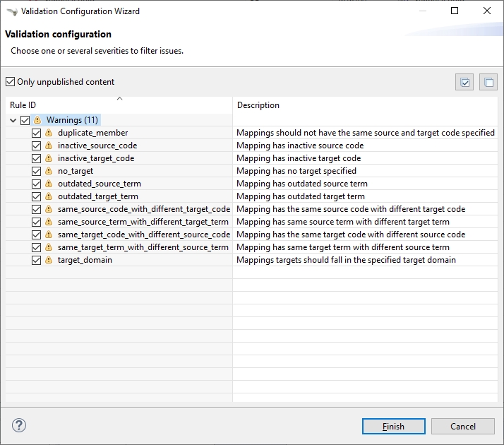Select the same_source_code_with_different_target_code rule row
Image resolution: width=504 pixels, height=445 pixels.
coord(143,209)
